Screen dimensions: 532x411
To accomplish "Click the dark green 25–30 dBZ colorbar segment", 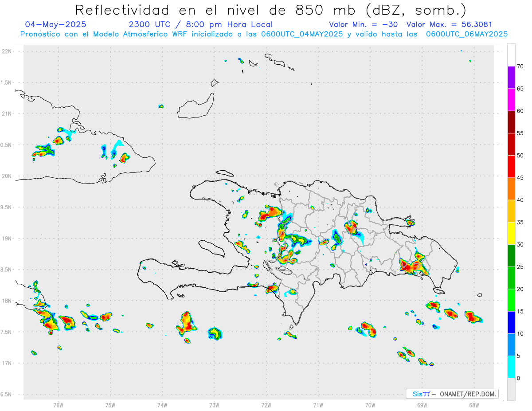I will point(511,256).
